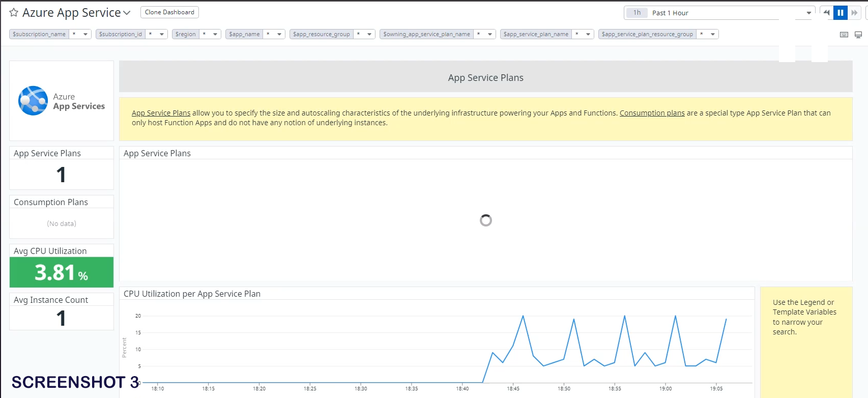Click the 1h time range badge

[636, 13]
